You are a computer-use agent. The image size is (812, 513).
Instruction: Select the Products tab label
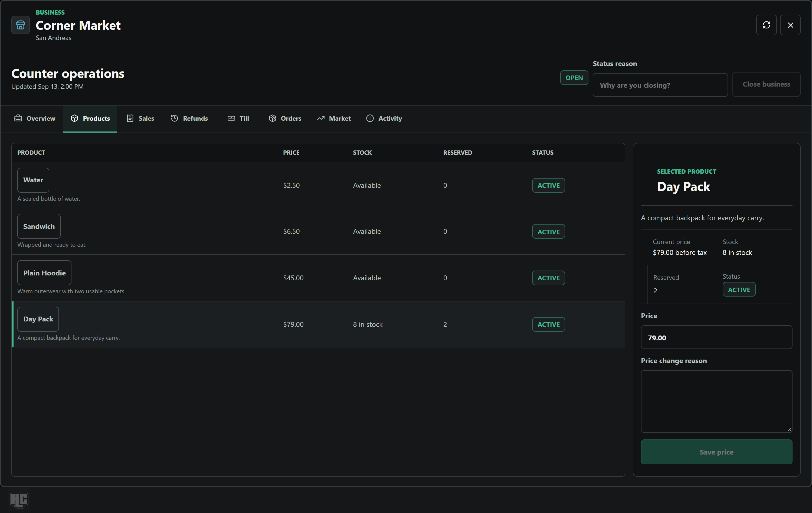(96, 119)
